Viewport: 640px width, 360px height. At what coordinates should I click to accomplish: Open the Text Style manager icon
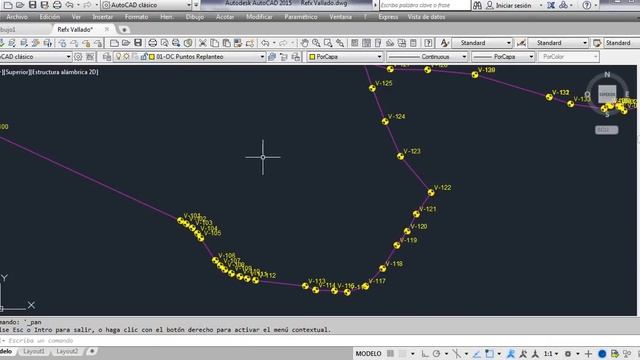click(x=444, y=43)
